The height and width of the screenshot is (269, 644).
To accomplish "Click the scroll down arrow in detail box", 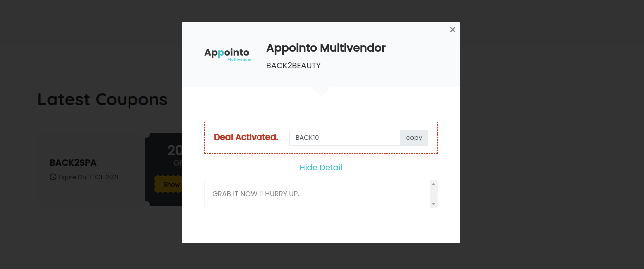I will tap(433, 203).
